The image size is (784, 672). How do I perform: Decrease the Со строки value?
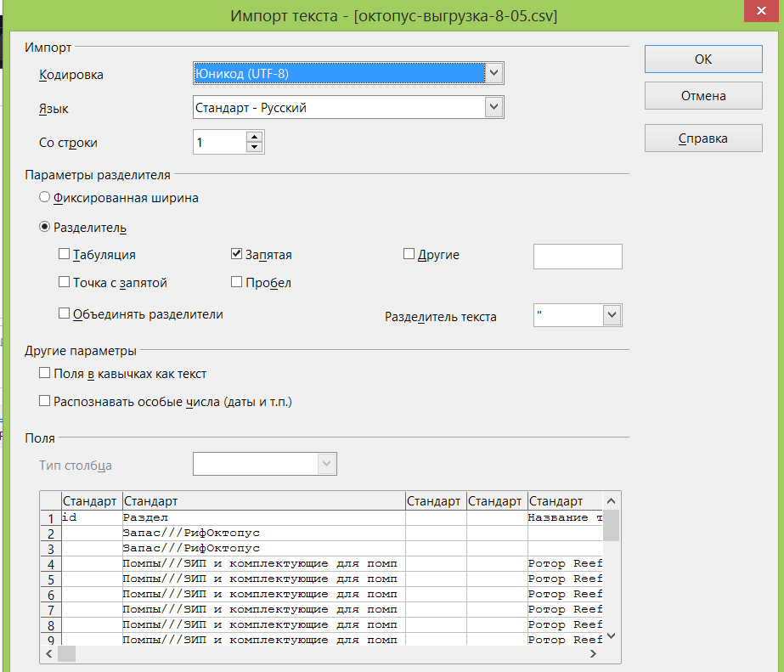tap(255, 147)
